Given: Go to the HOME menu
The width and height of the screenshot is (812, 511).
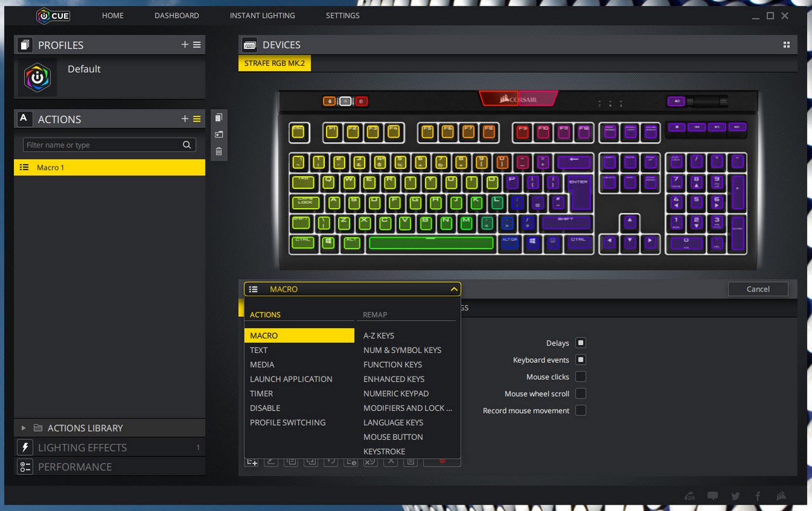Looking at the screenshot, I should coord(113,16).
